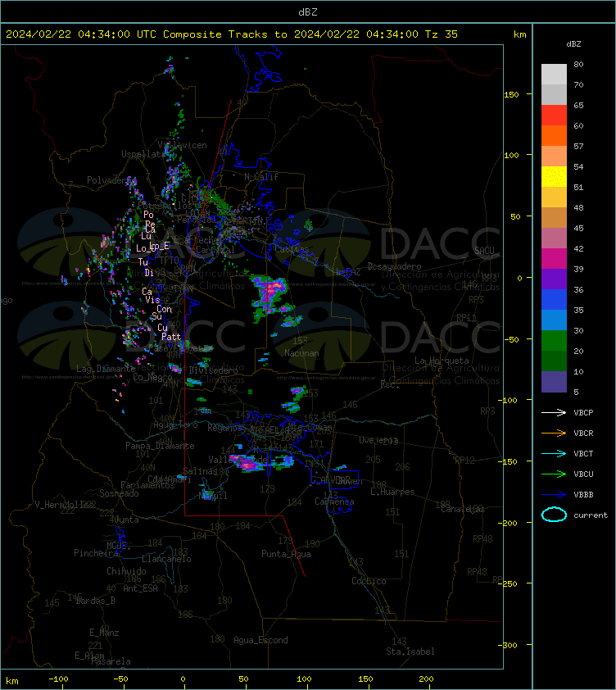Click the Uspallata place label
Screen dimensions: 616x690
point(143,154)
